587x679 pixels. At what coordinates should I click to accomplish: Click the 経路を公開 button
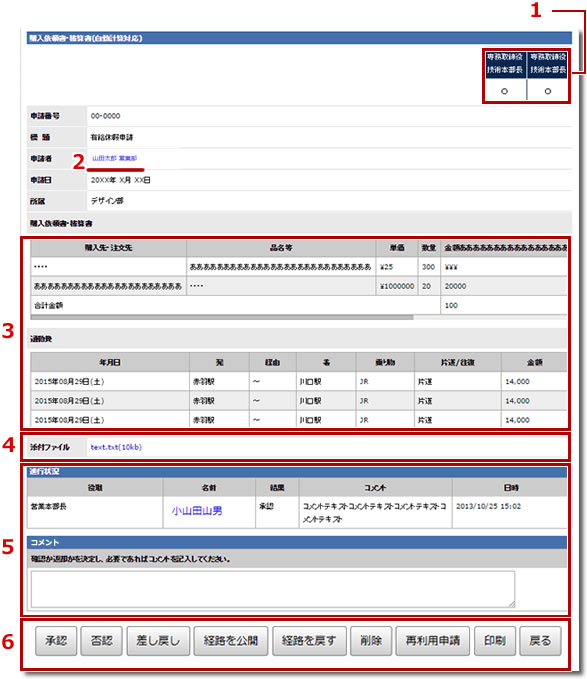click(x=231, y=640)
